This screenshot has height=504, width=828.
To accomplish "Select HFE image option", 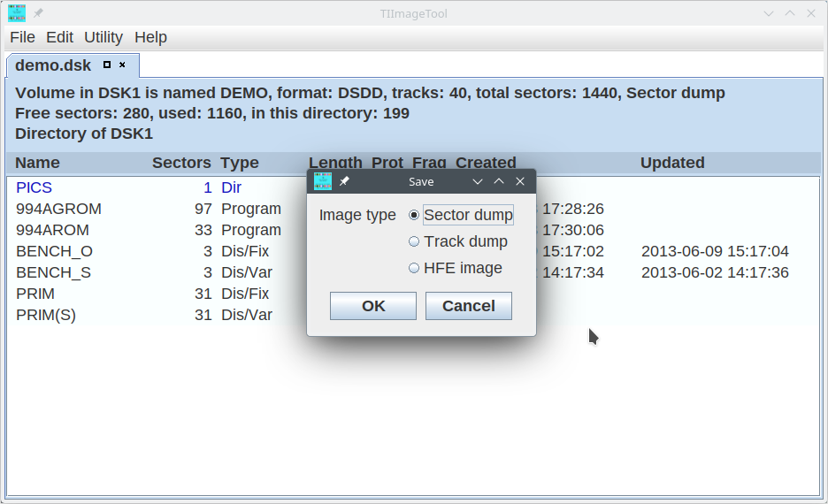I will (414, 268).
